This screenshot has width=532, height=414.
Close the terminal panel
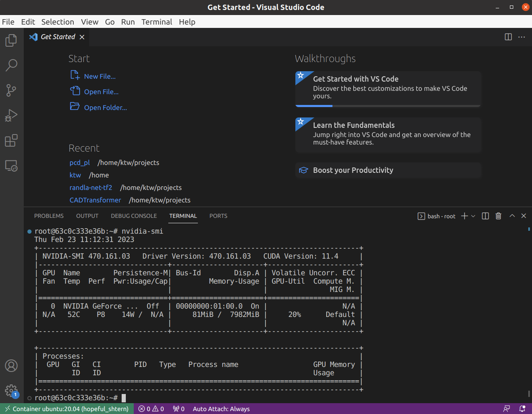[x=524, y=216]
